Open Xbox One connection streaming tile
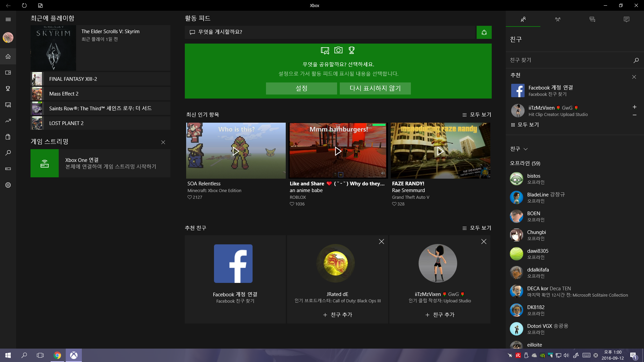Image resolution: width=644 pixels, height=362 pixels. pos(100,163)
